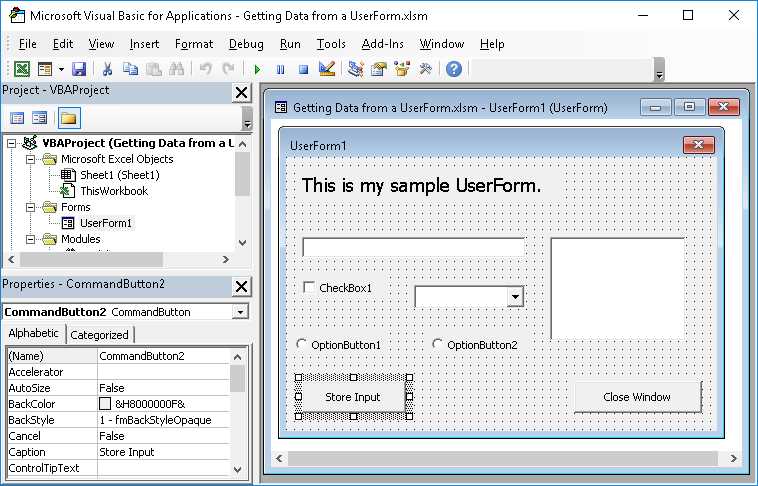The image size is (758, 486).
Task: Open the Edit menu
Action: (63, 44)
